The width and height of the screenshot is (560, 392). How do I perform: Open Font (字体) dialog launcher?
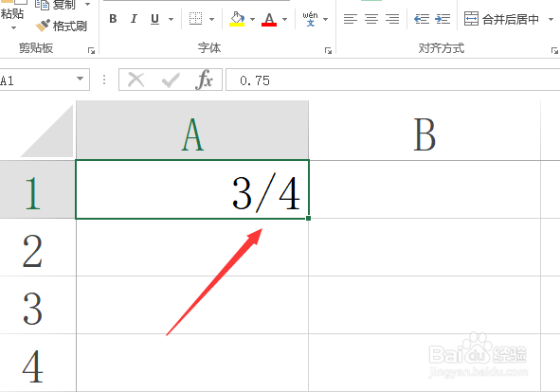[328, 51]
